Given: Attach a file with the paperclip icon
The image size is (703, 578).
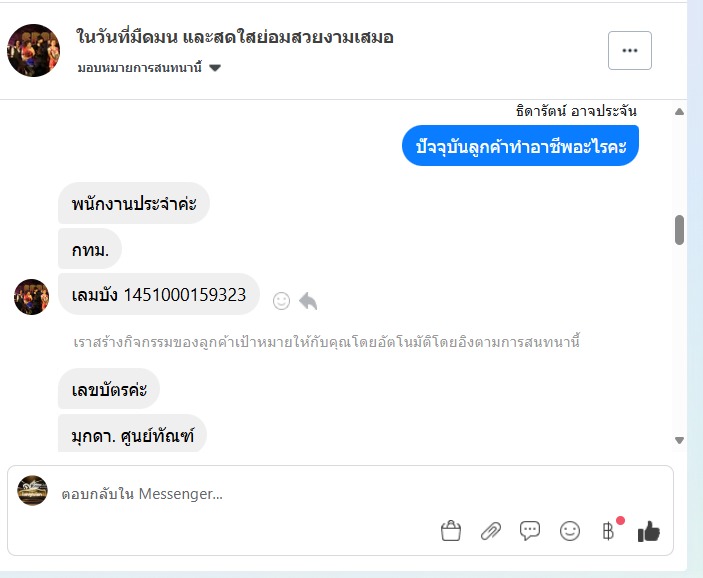Looking at the screenshot, I should (490, 531).
